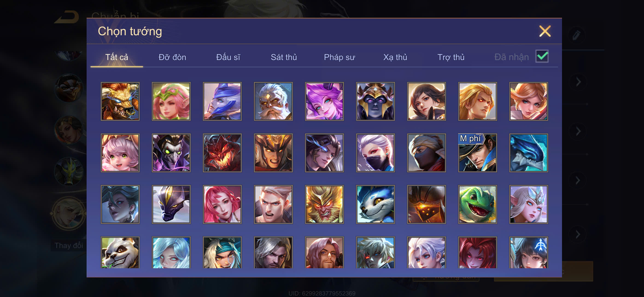
Task: Select the masked ninja with headband hero
Action: coord(426,153)
